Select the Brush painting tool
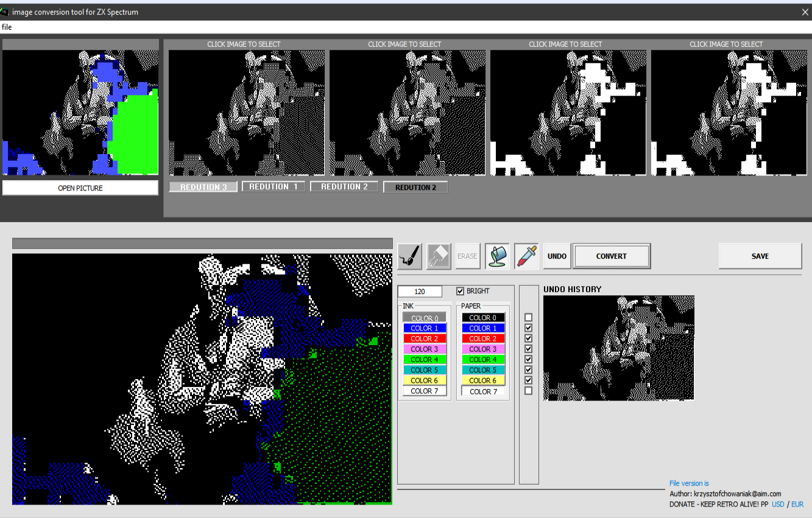Screen dimensions: 812x518 [409, 256]
